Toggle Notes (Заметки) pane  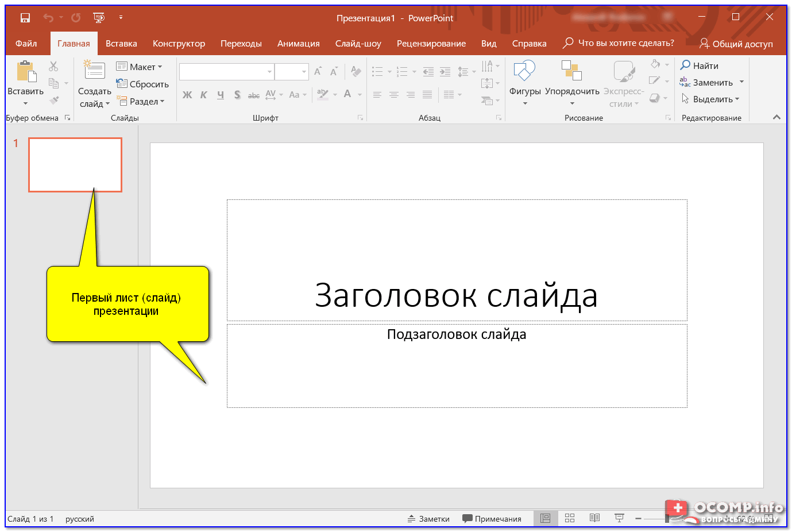[x=428, y=519]
